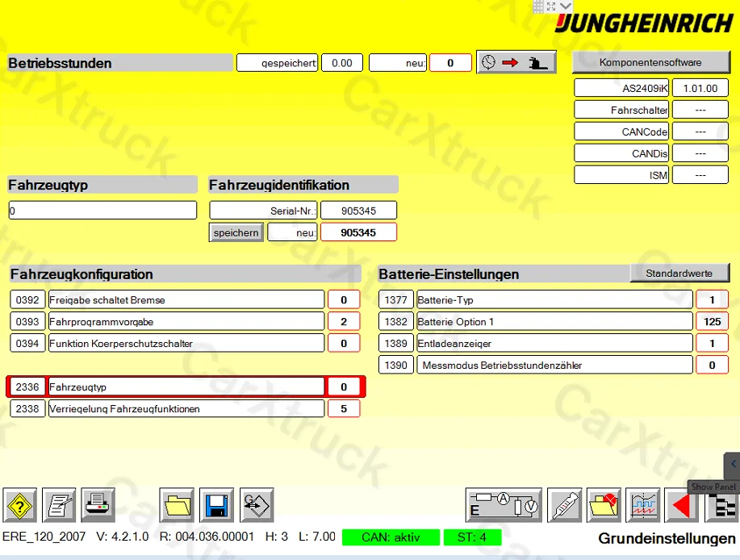Viewport: 740px width, 560px height.
Task: Open the tree structure icon
Action: pos(722,508)
